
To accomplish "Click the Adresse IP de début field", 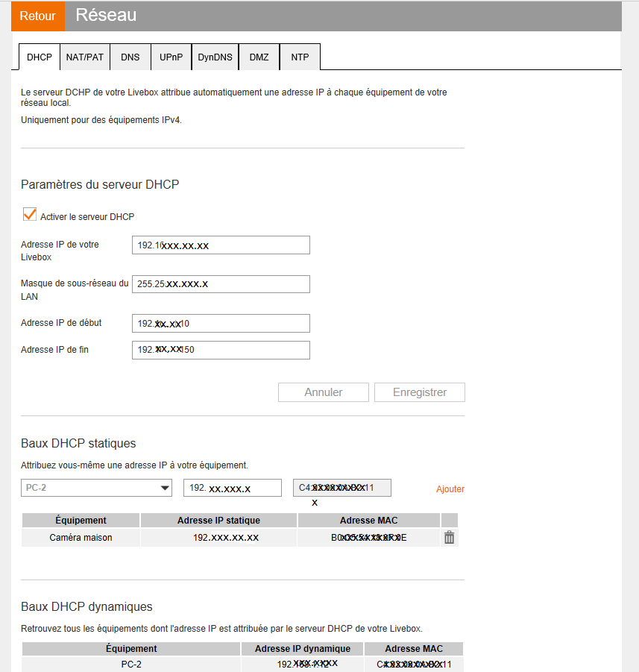I will point(221,323).
